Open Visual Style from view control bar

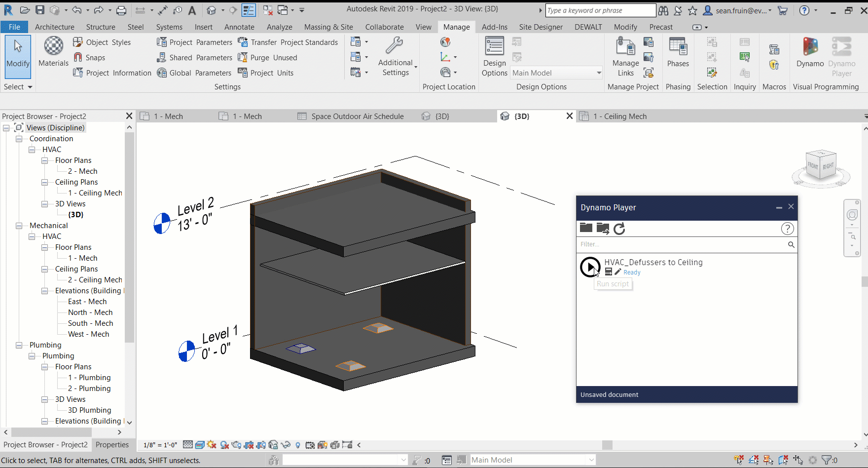click(200, 445)
